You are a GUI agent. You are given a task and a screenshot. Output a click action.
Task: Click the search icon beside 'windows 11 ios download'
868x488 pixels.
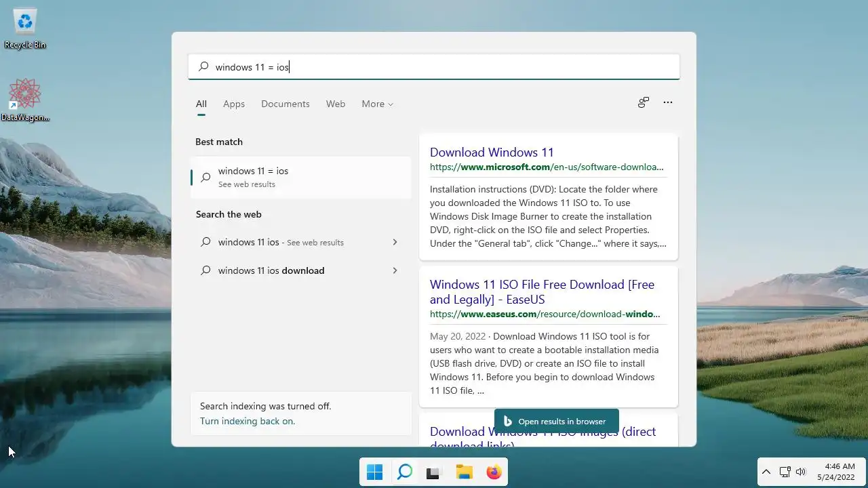coord(205,270)
